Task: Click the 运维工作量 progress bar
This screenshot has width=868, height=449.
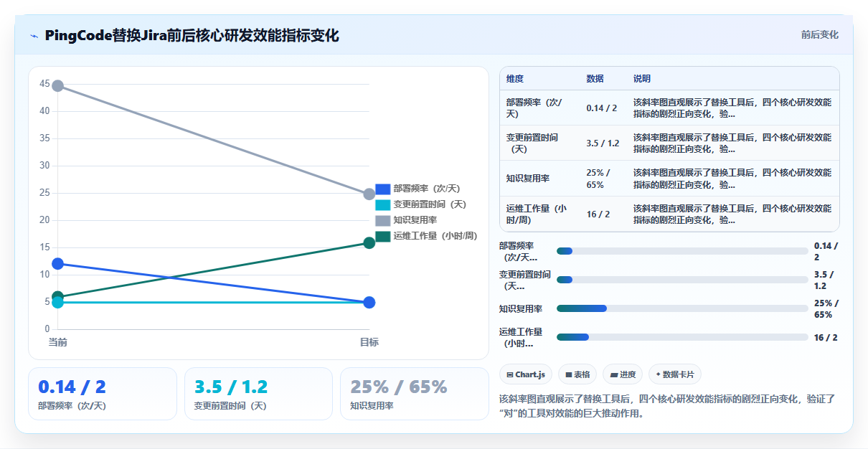Action: [682, 337]
